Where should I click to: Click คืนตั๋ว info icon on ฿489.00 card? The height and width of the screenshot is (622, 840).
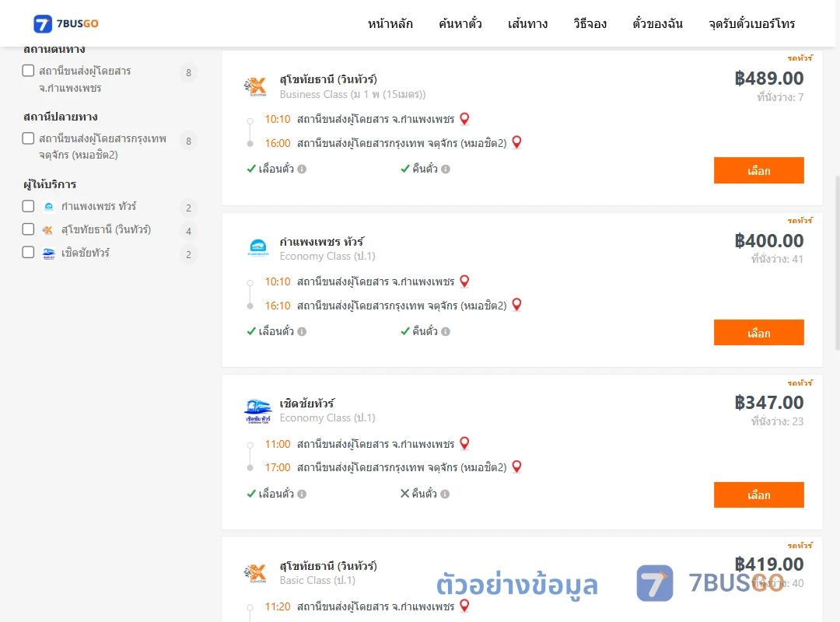pyautogui.click(x=446, y=169)
